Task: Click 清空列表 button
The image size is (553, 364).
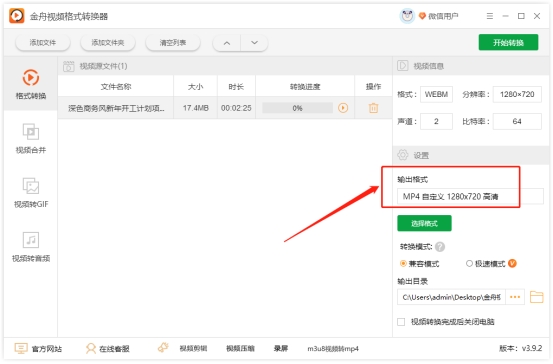Action: 173,43
